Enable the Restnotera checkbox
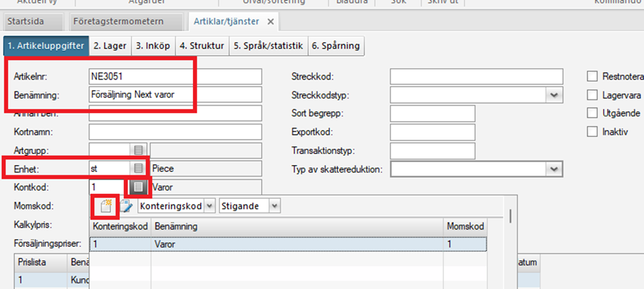Viewport: 644px width, 289px height. [592, 76]
